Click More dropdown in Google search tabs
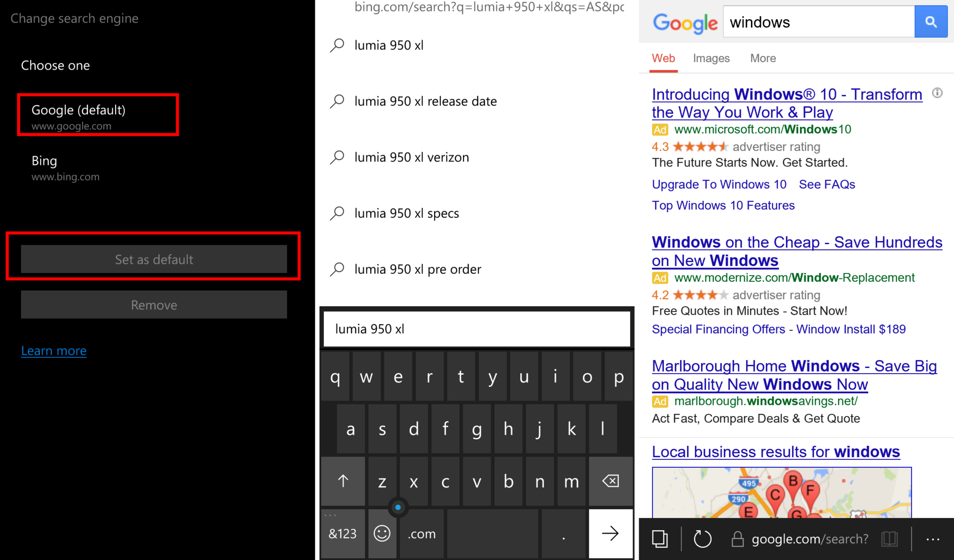Image resolution: width=954 pixels, height=560 pixels. pos(762,57)
